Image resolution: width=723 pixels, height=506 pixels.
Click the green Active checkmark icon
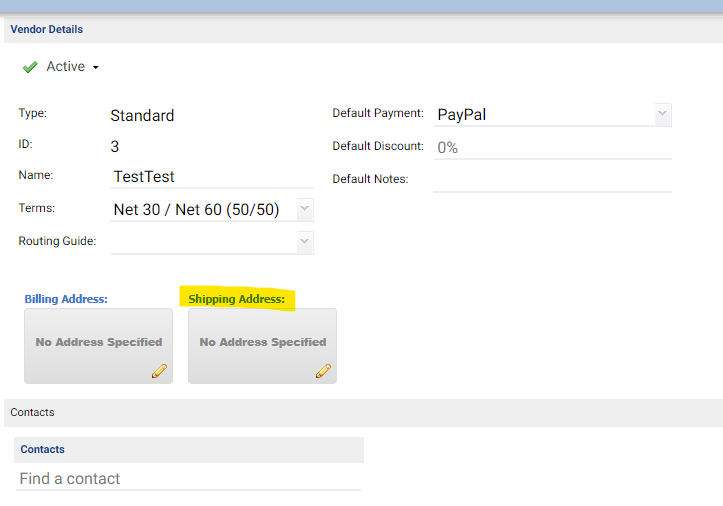point(30,67)
